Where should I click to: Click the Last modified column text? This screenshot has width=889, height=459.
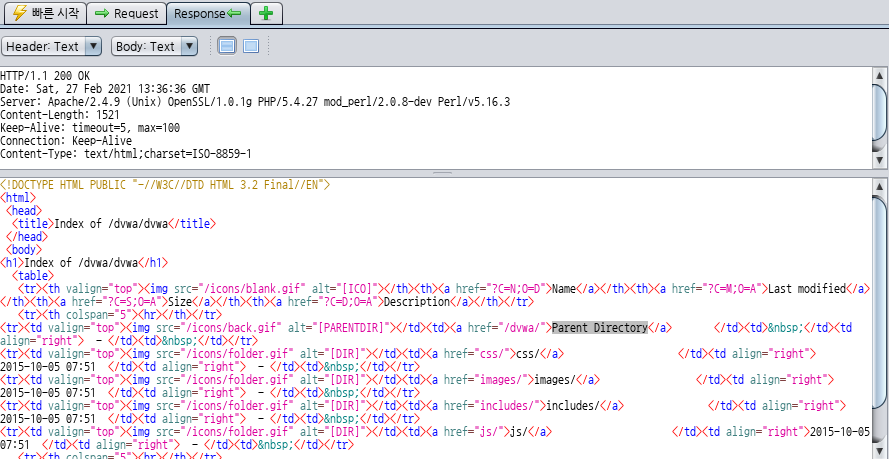807,288
